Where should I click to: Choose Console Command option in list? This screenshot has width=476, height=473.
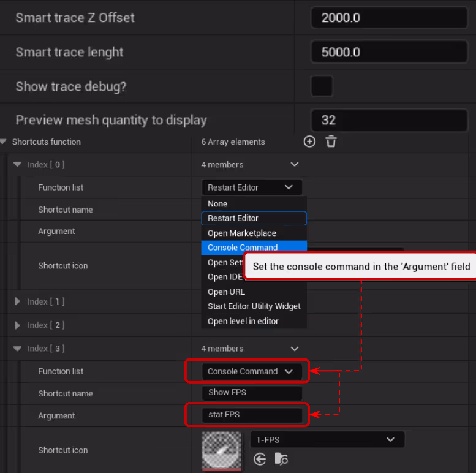[254, 247]
